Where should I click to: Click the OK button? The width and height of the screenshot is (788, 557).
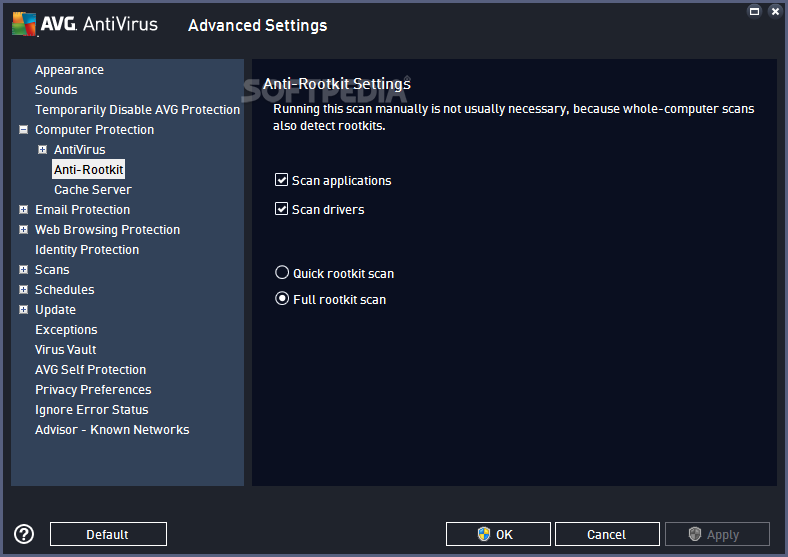498,534
